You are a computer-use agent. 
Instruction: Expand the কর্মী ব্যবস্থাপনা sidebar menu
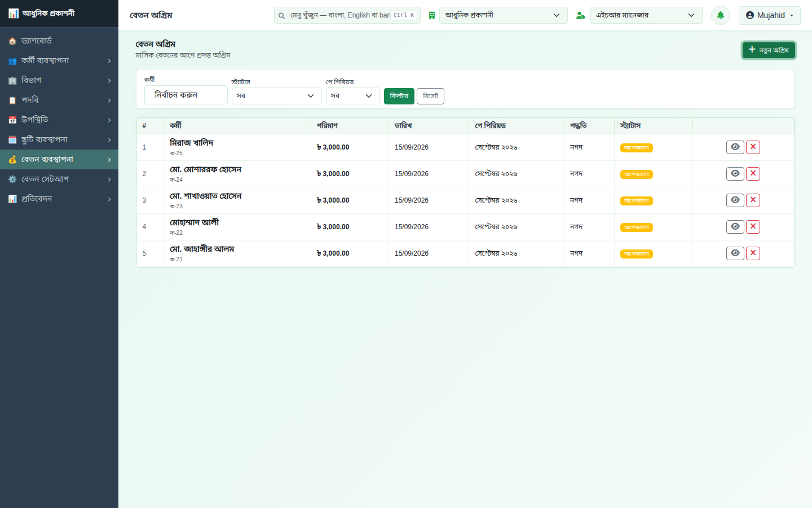[x=59, y=60]
